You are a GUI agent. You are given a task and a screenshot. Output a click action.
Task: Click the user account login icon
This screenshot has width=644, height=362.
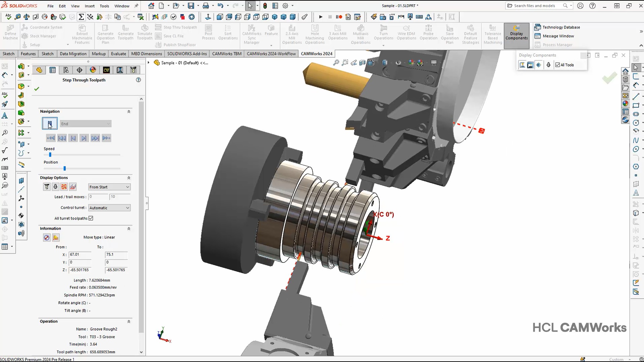point(580,6)
